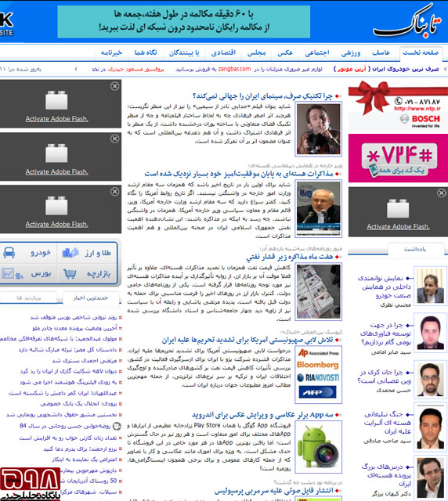The height and width of the screenshot is (501, 448).
Task: Open the nuclear negotiations headline article
Action: [x=239, y=174]
